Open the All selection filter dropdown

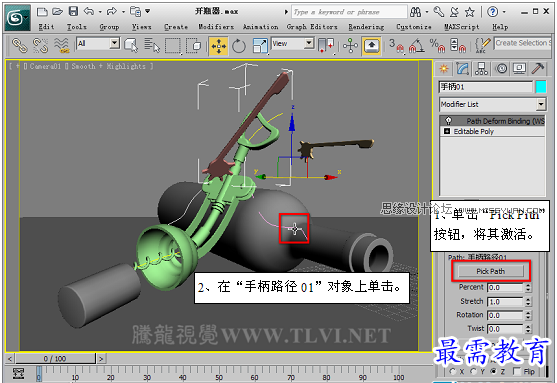coord(98,44)
